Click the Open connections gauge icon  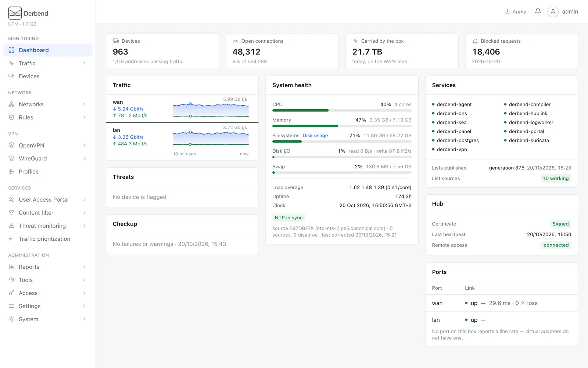[236, 41]
